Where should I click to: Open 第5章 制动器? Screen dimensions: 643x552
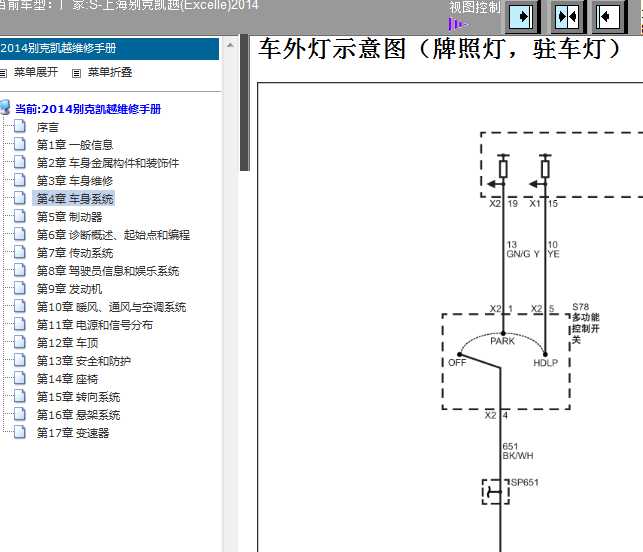69,217
